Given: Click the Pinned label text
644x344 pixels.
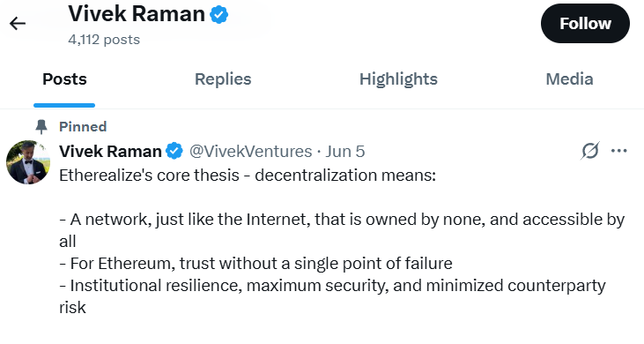Looking at the screenshot, I should click(x=83, y=127).
